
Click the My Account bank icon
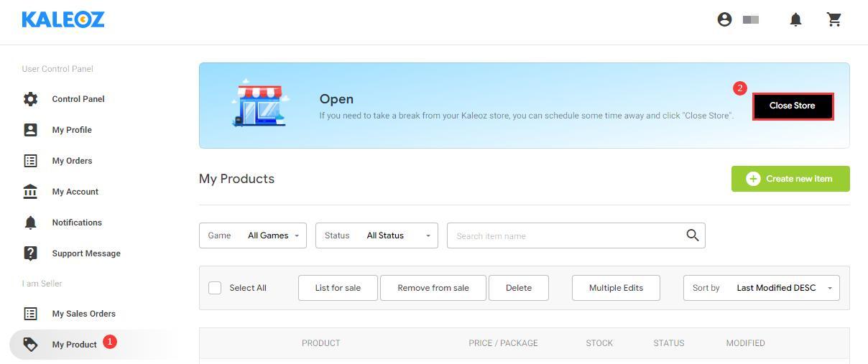coord(30,192)
